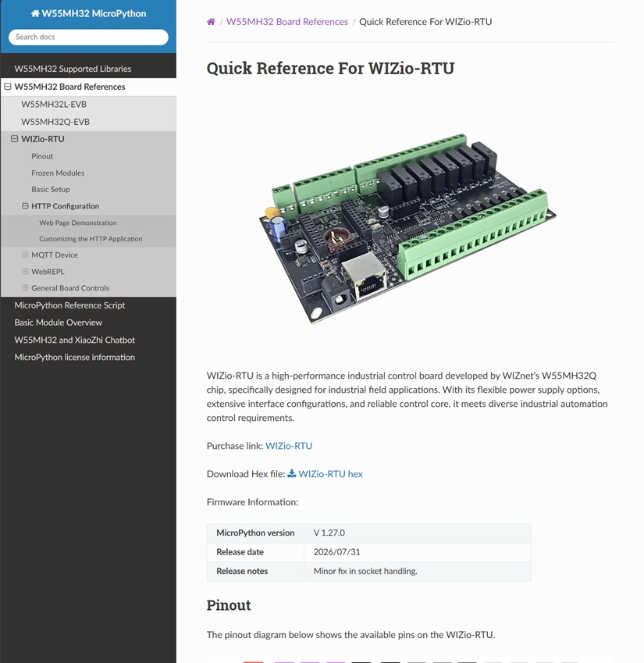
Task: Click the Quick Reference For WIZio-RTU heading
Action: 330,68
